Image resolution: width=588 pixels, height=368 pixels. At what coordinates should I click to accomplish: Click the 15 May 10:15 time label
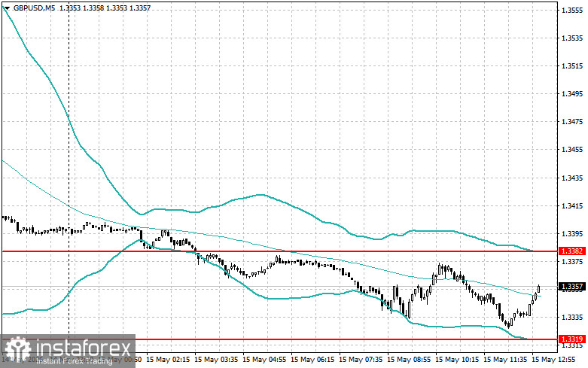click(x=457, y=360)
